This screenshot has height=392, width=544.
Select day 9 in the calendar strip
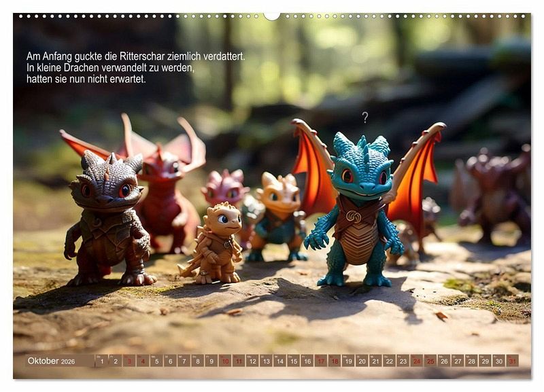click(x=211, y=361)
